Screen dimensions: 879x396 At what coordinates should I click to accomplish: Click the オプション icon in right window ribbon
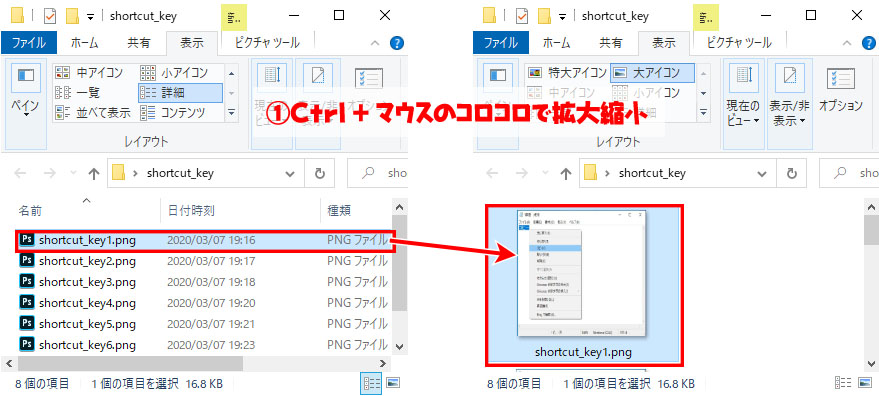pos(840,90)
